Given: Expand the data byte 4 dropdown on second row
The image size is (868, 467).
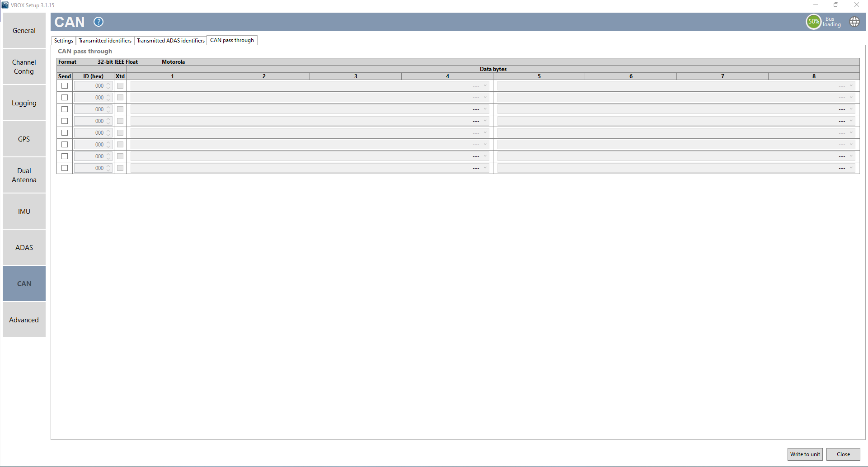Looking at the screenshot, I should (x=485, y=97).
